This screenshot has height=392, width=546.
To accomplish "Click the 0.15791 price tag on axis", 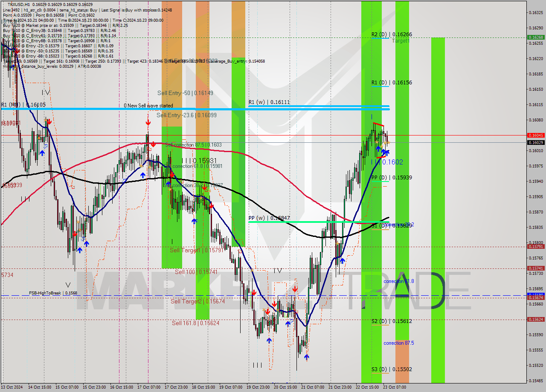I will 536,246.
